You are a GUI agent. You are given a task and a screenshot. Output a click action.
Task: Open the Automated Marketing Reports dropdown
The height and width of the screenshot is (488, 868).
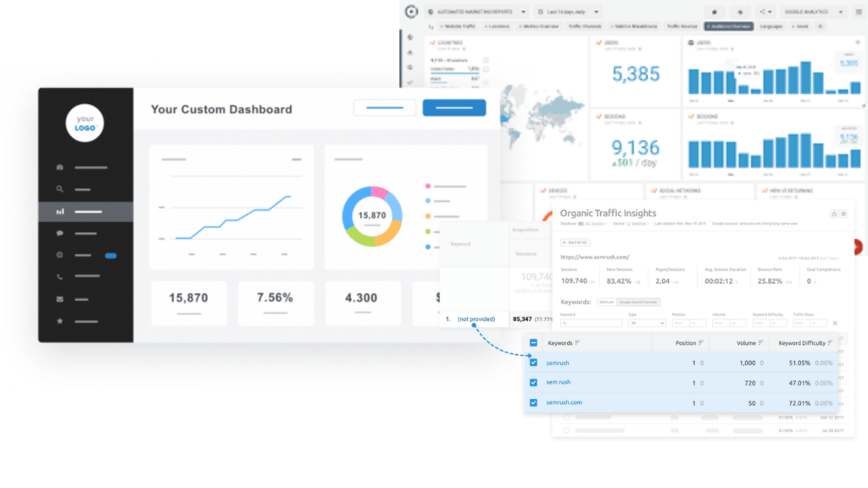pyautogui.click(x=476, y=12)
